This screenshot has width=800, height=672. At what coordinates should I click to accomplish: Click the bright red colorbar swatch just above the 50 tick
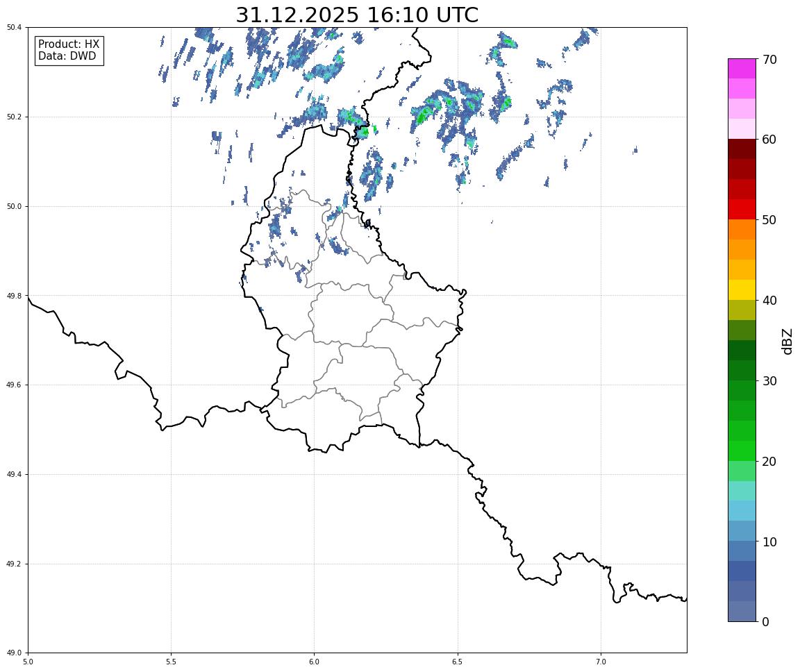[x=742, y=210]
